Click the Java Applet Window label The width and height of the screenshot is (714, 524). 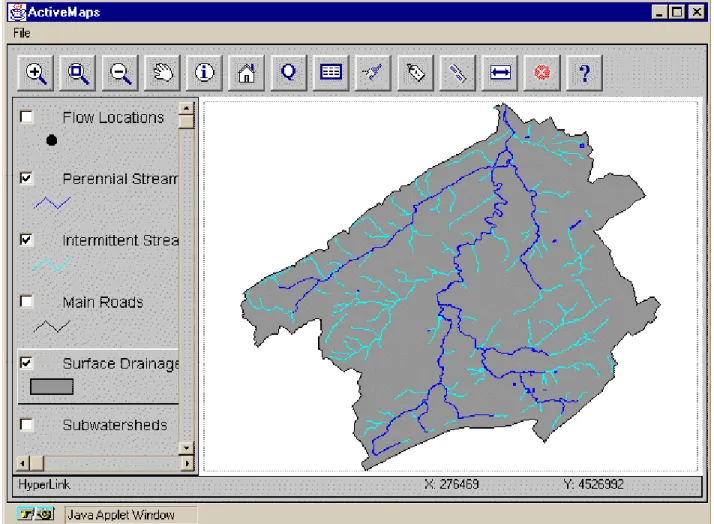(x=121, y=515)
